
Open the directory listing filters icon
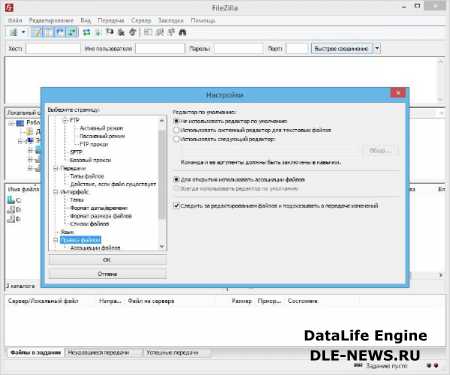(148, 32)
